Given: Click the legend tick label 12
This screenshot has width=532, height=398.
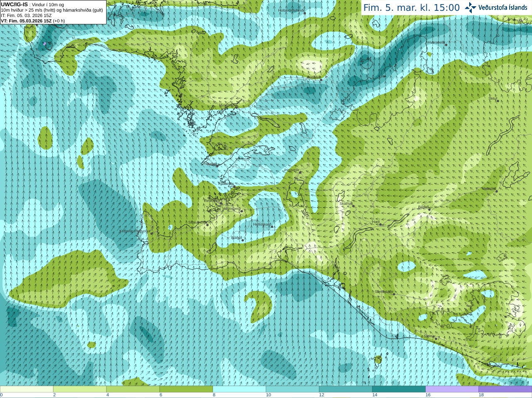Looking at the screenshot, I should click(321, 395).
